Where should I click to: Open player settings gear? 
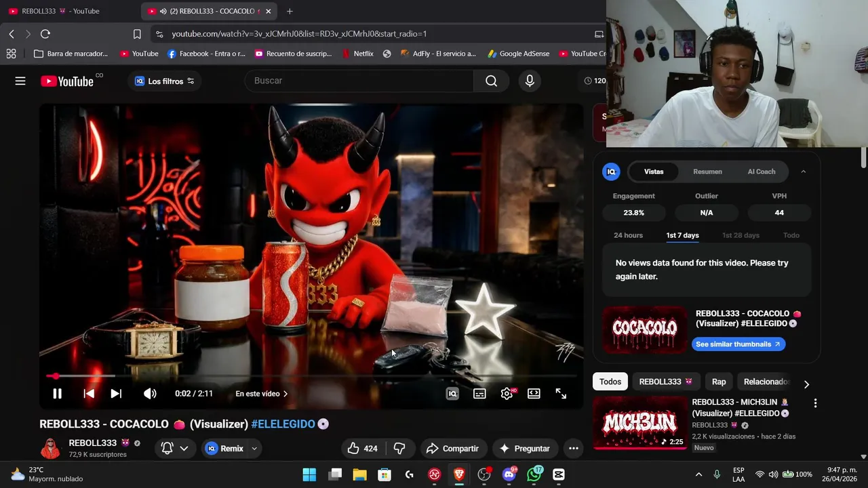coord(507,394)
